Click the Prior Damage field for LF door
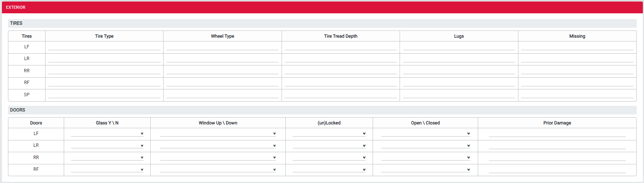The image size is (644, 183). (557, 134)
